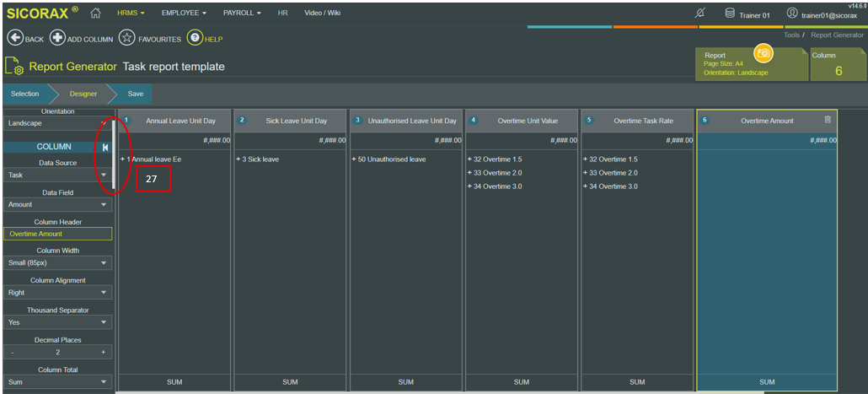This screenshot has height=394, width=868.
Task: Open the user profile icon for trainer01@sicorax
Action: pos(792,13)
